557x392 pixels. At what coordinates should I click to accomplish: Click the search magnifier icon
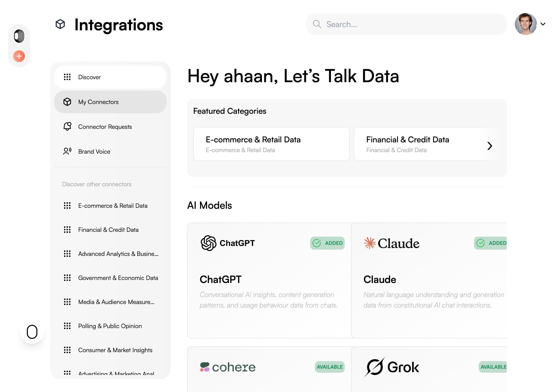point(317,24)
